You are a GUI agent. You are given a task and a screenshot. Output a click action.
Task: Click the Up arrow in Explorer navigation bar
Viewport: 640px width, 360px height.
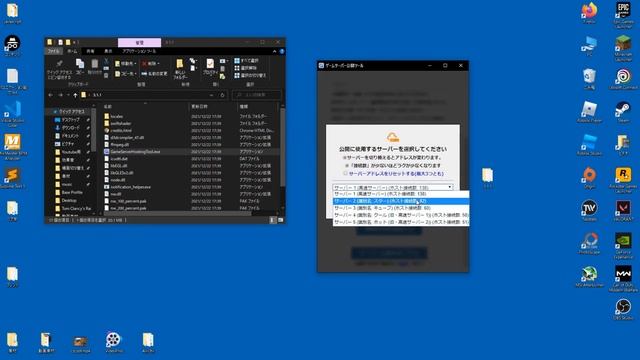(75, 95)
